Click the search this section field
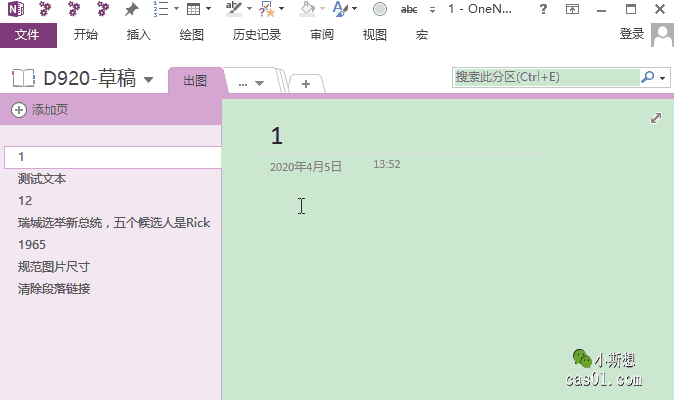This screenshot has height=400, width=674. tap(546, 77)
